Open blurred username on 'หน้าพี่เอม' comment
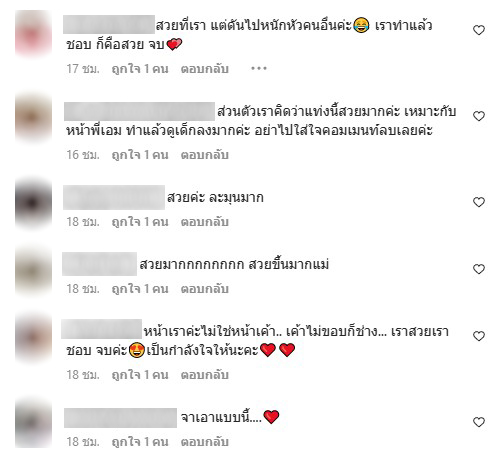The height and width of the screenshot is (462, 496). click(x=139, y=111)
